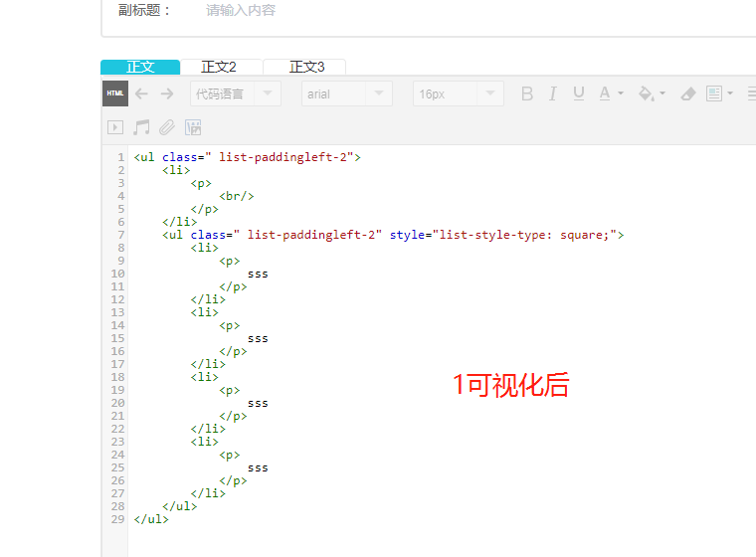Click the closing </ul> on line 28
Viewport: 756px width, 557px height.
coord(179,506)
